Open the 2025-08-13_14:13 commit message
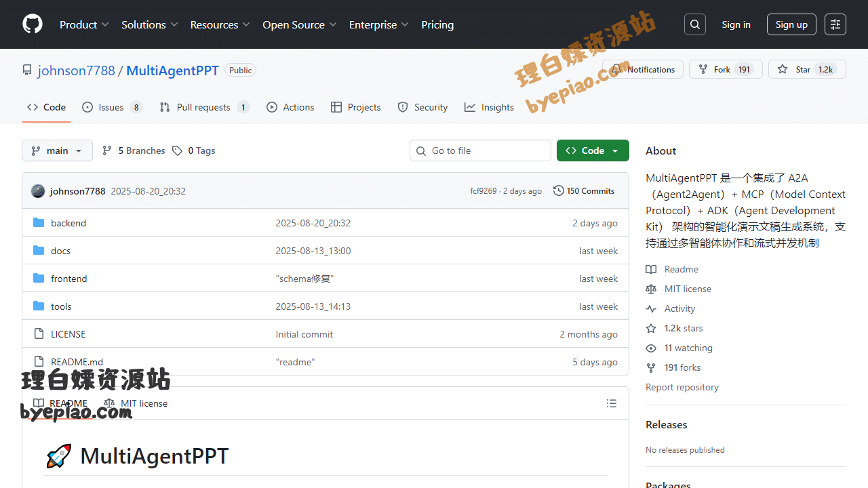The height and width of the screenshot is (488, 868). (313, 306)
